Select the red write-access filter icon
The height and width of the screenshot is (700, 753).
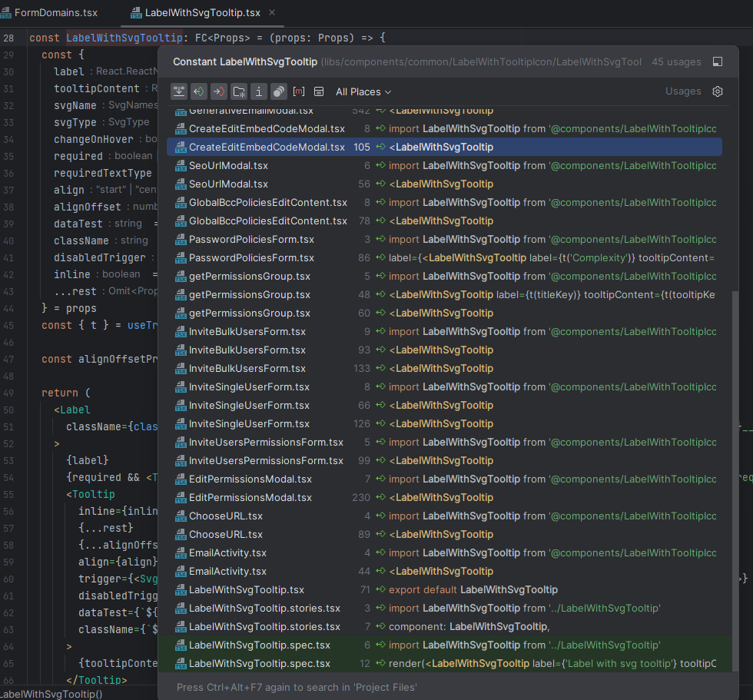(219, 91)
